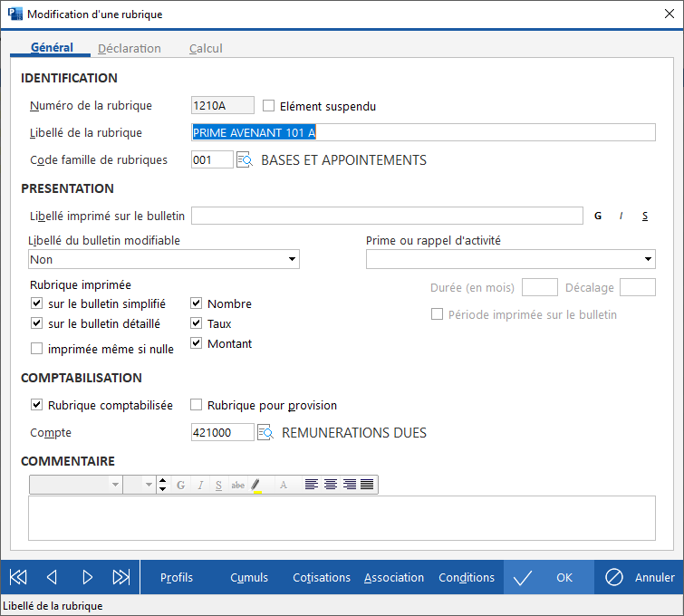
Task: Open lookup for Code famille de rubriques
Action: click(245, 160)
